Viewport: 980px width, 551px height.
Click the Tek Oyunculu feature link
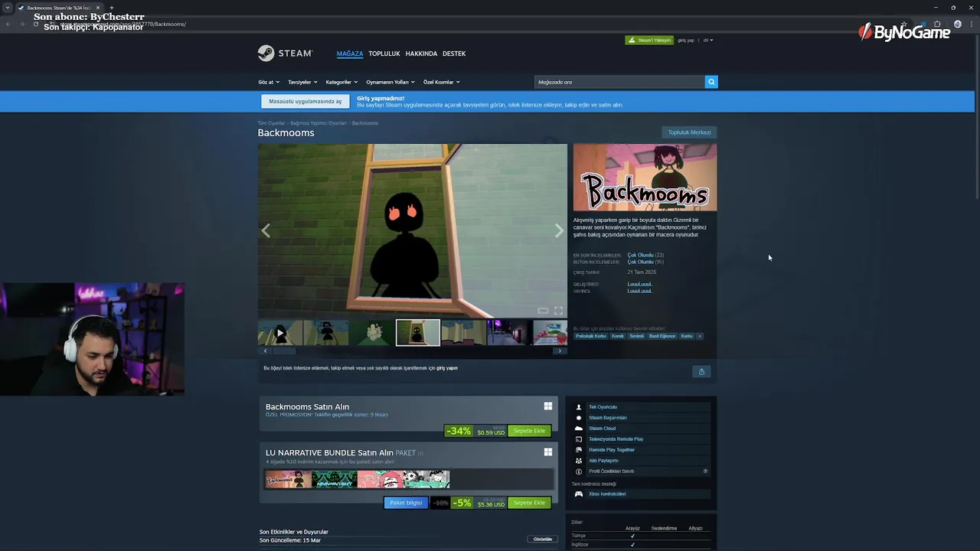(x=603, y=407)
